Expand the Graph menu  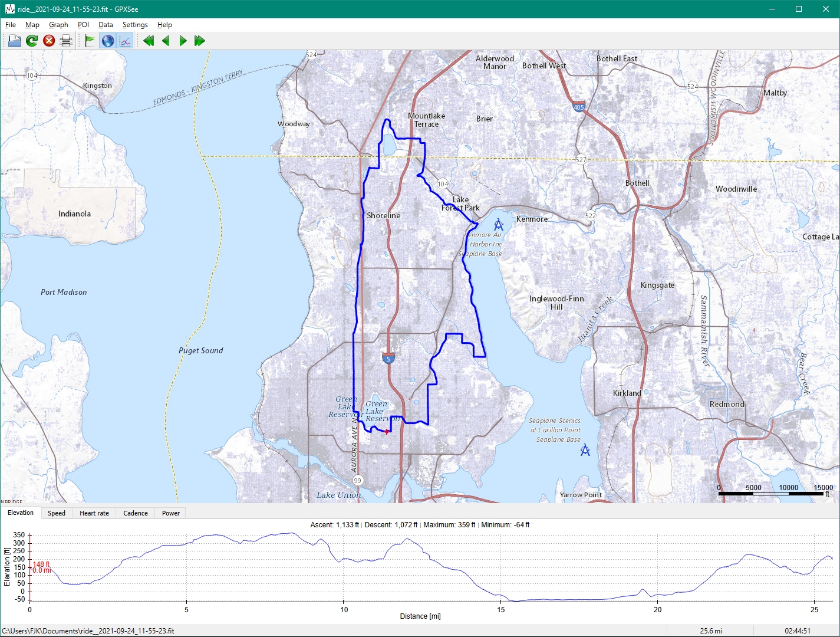click(x=58, y=25)
